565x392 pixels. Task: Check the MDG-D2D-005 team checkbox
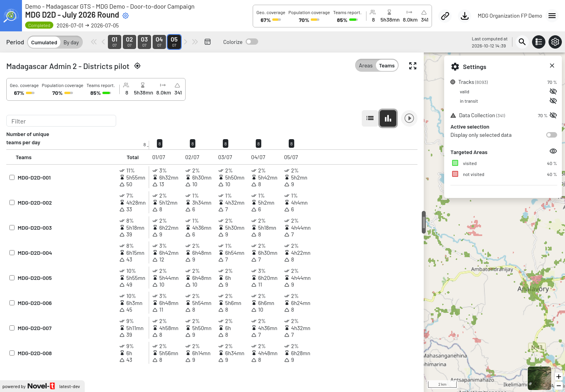pyautogui.click(x=12, y=278)
